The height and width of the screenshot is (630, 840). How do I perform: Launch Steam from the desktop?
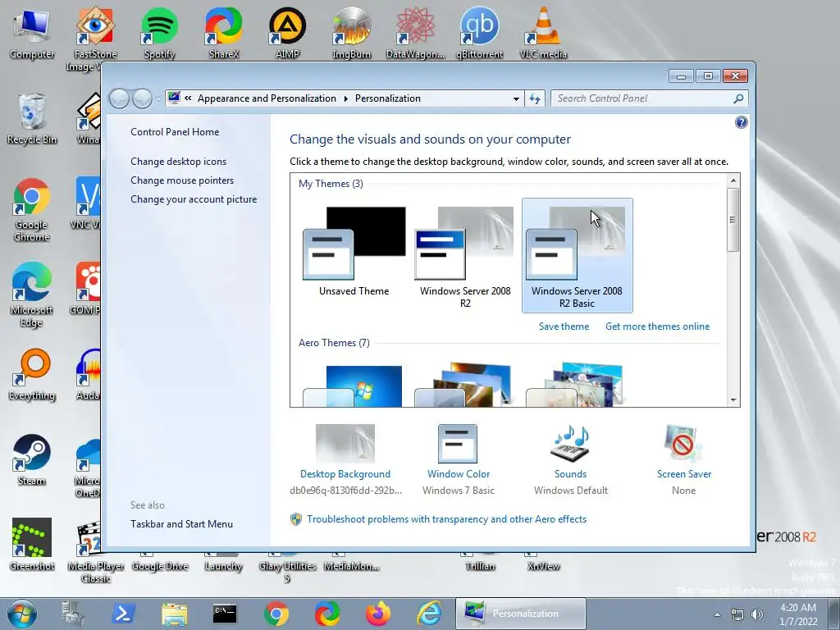(x=32, y=459)
